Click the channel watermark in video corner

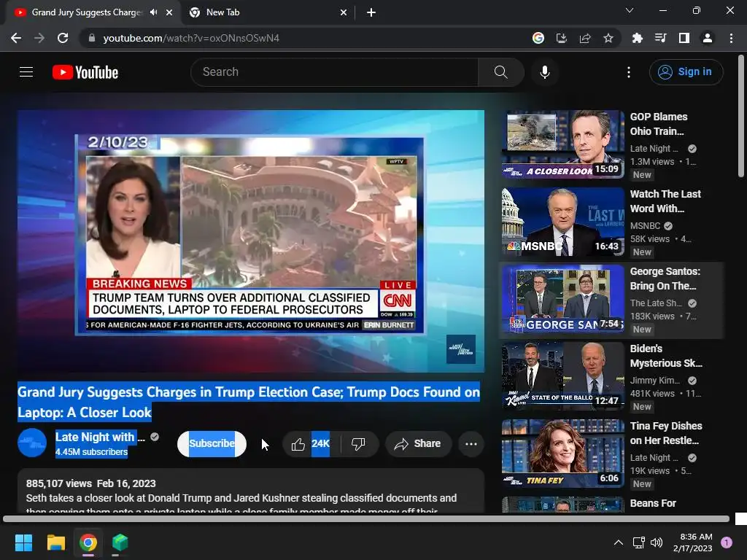pos(461,349)
